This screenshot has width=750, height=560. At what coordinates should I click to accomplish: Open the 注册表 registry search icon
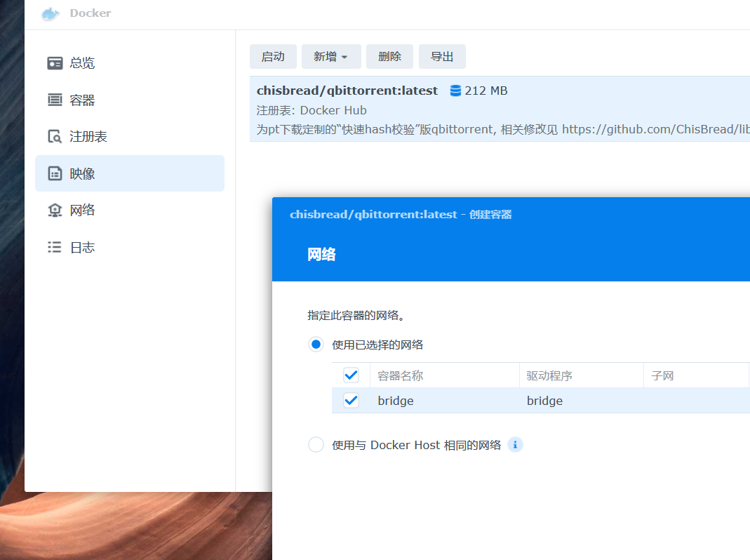click(x=55, y=136)
